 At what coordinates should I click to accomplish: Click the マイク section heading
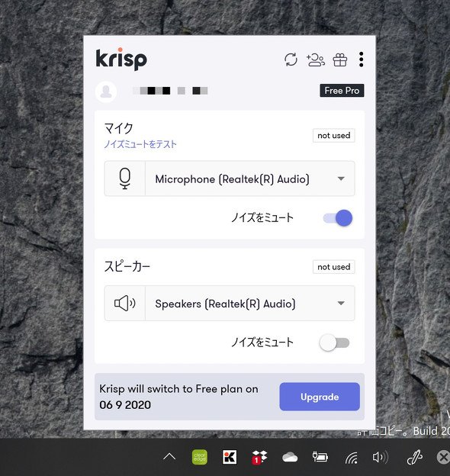[119, 128]
